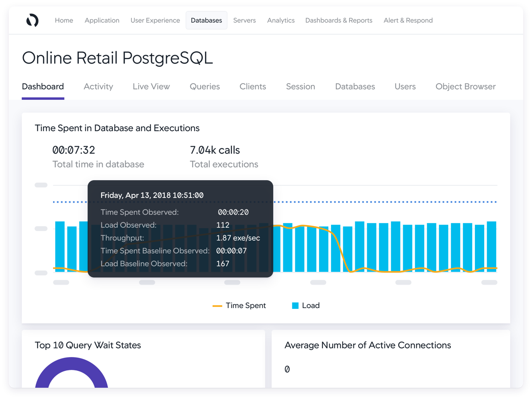The height and width of the screenshot is (399, 532).
Task: Open the Application menu item
Action: point(102,21)
